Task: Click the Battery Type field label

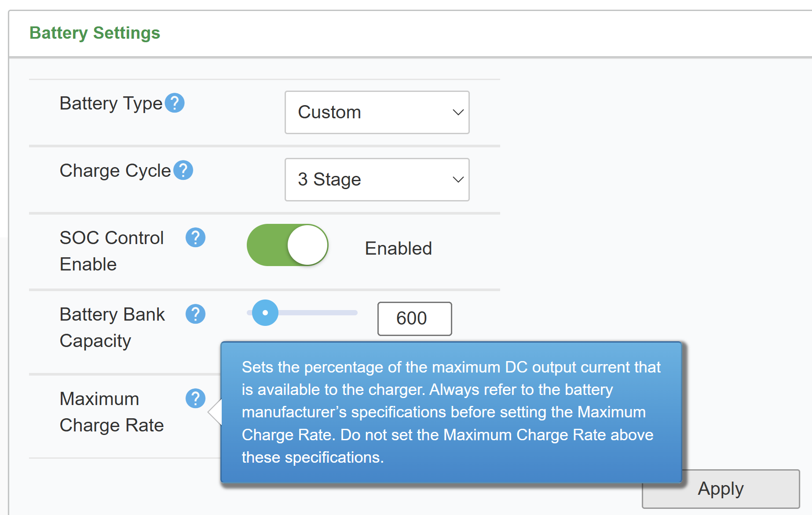Action: point(111,103)
